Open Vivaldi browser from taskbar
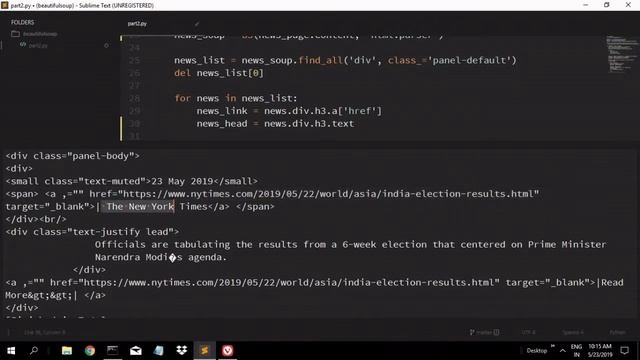This screenshot has width=640, height=360. [227, 351]
